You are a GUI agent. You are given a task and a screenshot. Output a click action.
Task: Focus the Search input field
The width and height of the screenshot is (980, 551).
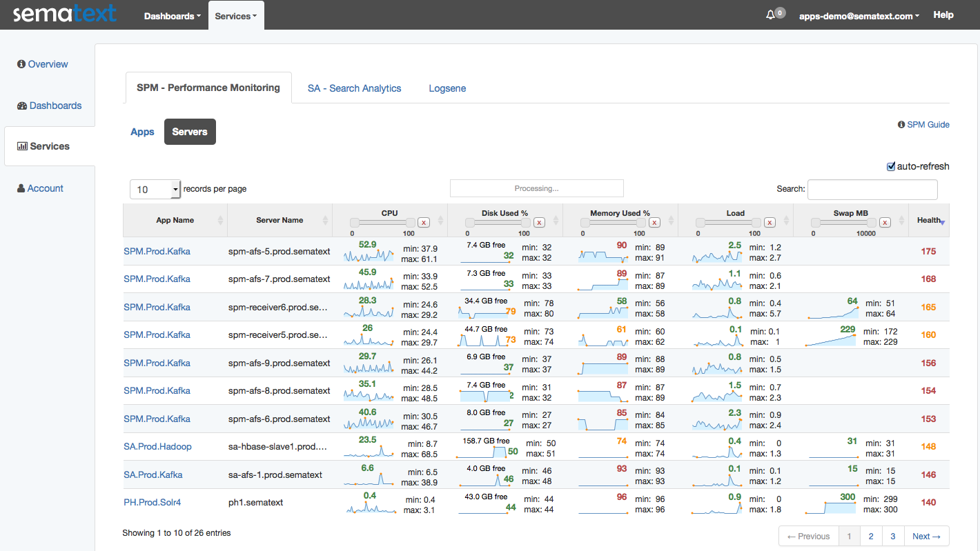872,189
